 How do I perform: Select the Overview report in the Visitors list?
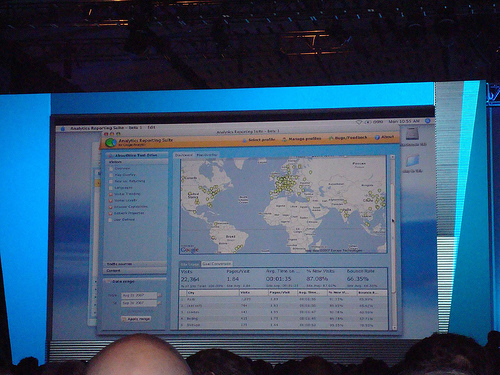click(122, 168)
